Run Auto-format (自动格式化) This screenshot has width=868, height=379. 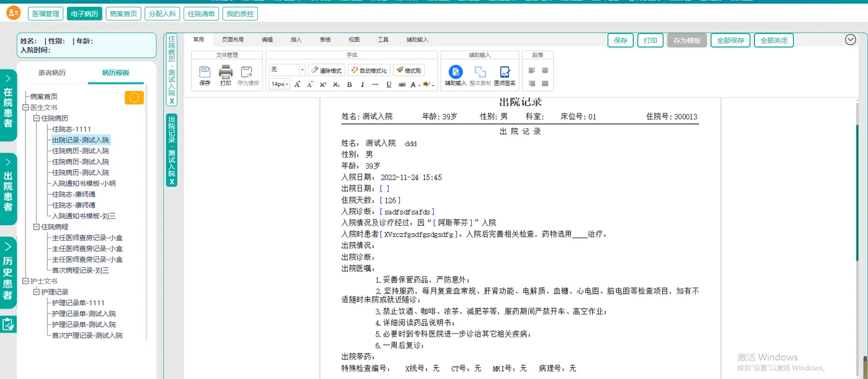pyautogui.click(x=369, y=70)
